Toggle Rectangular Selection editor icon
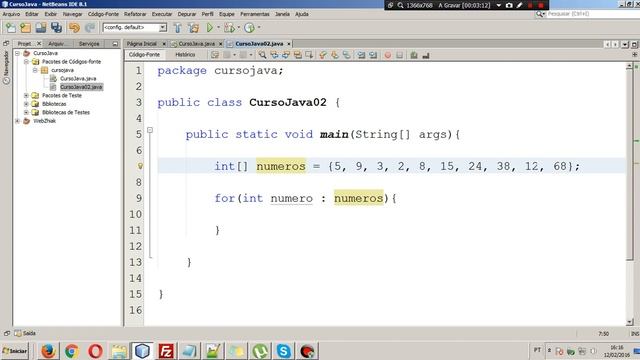The height and width of the screenshot is (360, 640). (309, 55)
